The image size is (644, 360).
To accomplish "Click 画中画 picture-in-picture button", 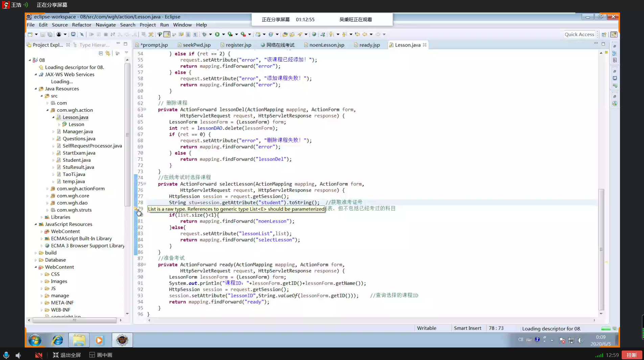I will (101, 355).
